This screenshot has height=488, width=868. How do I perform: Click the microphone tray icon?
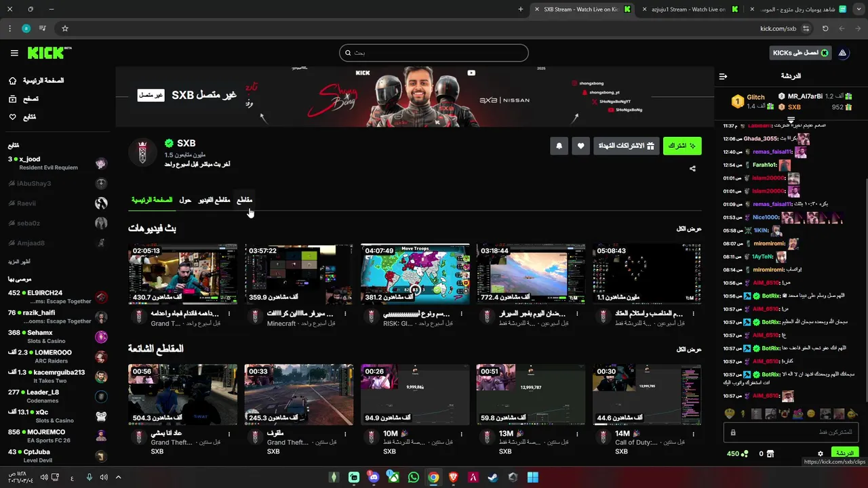[89, 477]
